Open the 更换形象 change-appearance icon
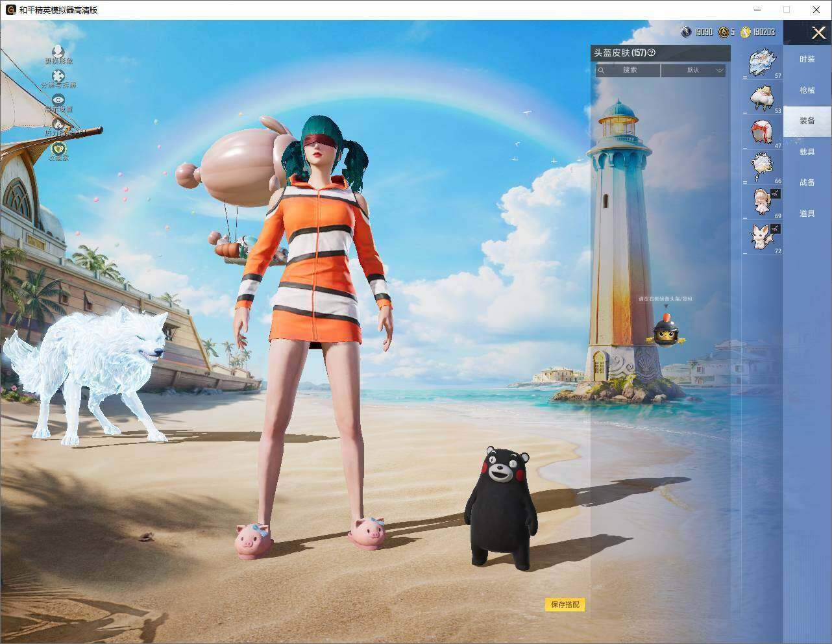Image resolution: width=832 pixels, height=644 pixels. pos(58,51)
